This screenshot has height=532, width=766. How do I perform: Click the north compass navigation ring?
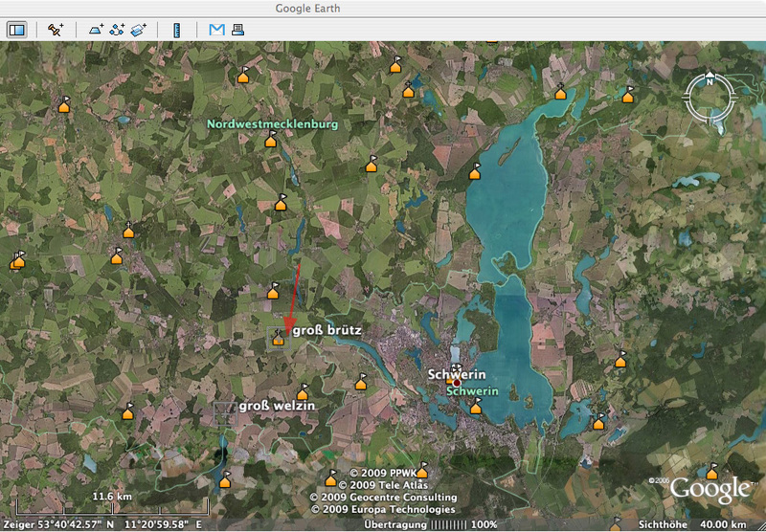[x=710, y=98]
